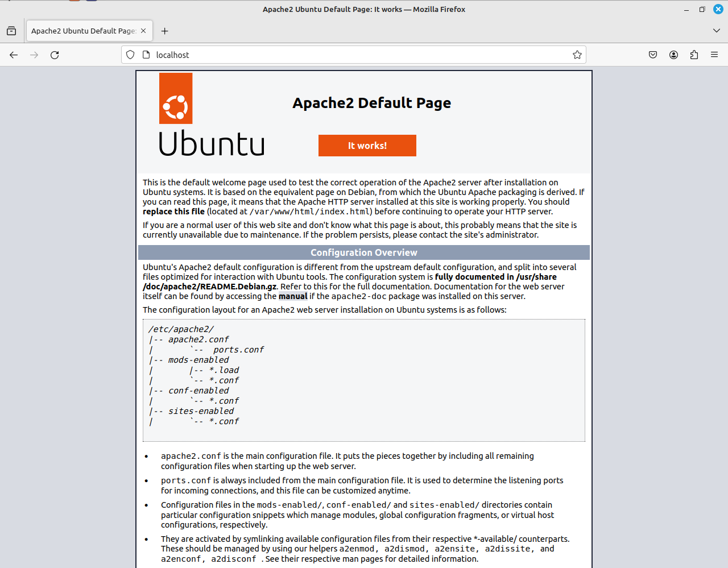This screenshot has height=568, width=728.
Task: Click the forward navigation arrow
Action: (x=34, y=55)
